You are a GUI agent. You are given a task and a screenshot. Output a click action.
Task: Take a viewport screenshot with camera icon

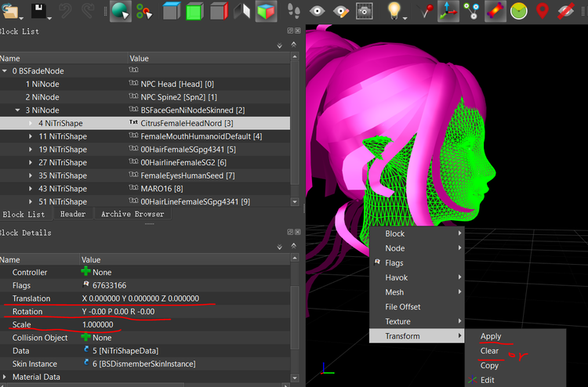click(x=364, y=11)
